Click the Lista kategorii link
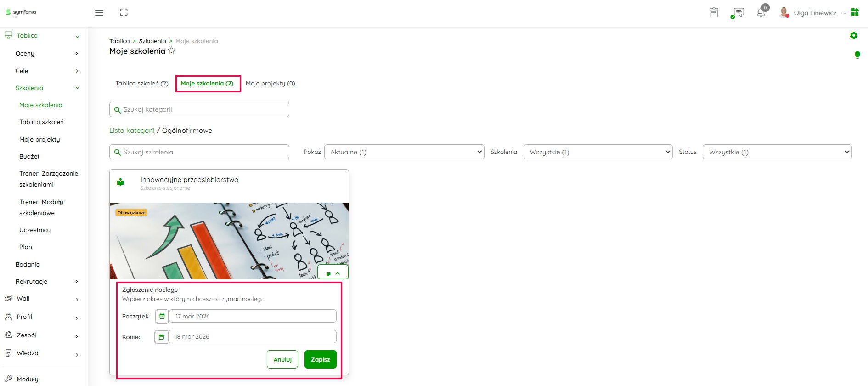This screenshot has height=386, width=868. pos(132,131)
